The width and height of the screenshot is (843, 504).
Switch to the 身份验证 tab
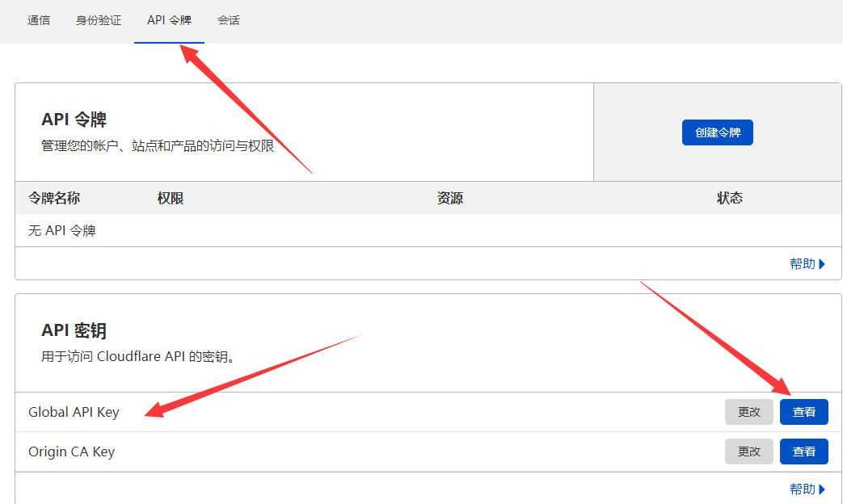click(98, 20)
